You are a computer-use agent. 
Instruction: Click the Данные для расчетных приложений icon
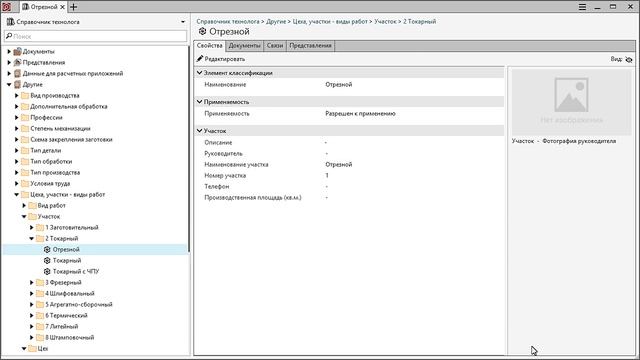tap(17, 73)
